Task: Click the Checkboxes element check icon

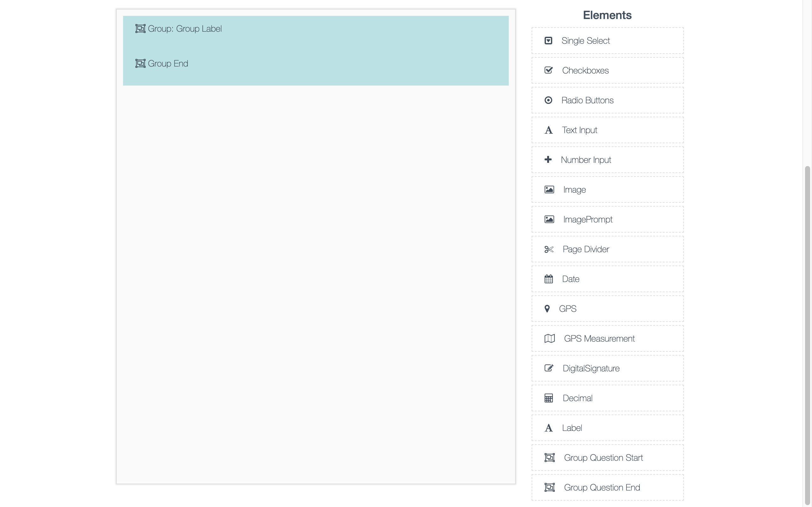Action: click(549, 70)
